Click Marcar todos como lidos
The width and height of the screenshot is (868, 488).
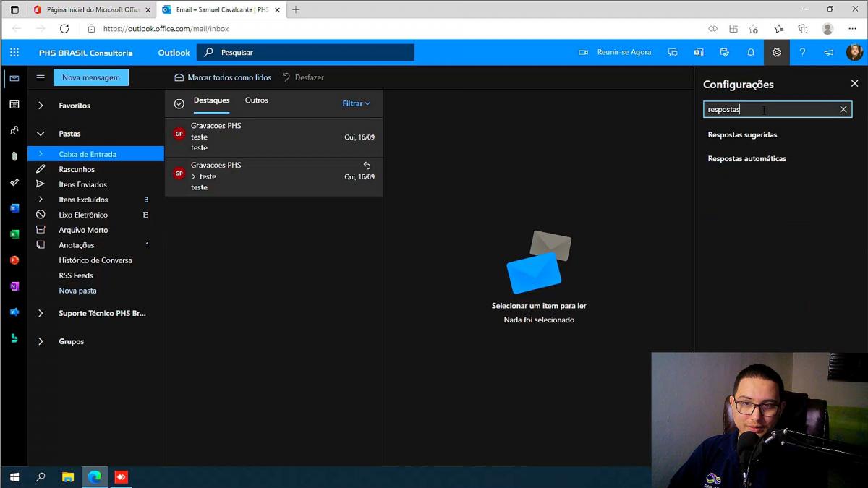point(223,77)
